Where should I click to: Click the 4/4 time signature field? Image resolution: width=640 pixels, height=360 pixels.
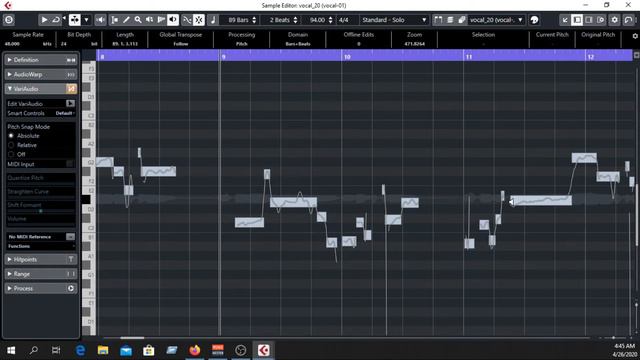pos(345,20)
